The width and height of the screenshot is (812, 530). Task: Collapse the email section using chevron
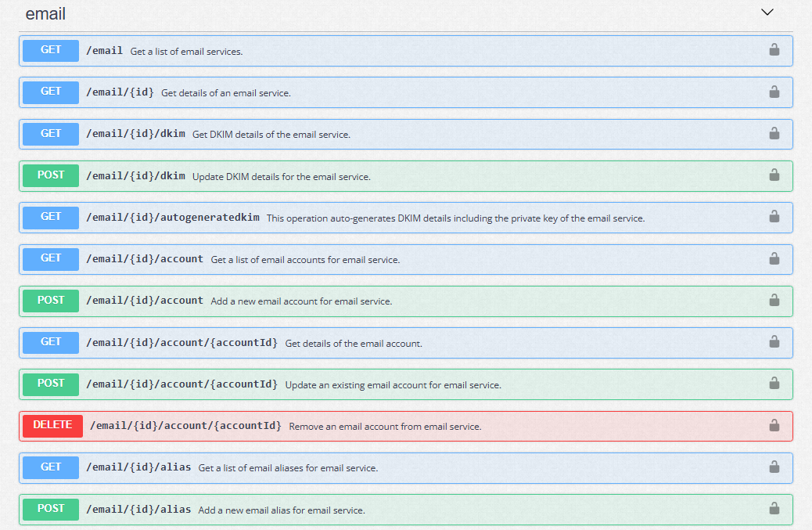pos(767,13)
